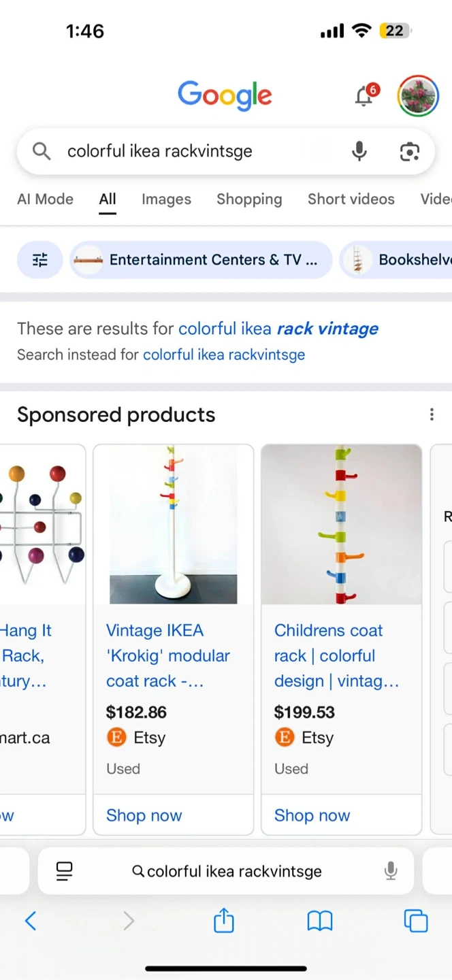Tap address bar microphone icon
The image size is (452, 980).
click(391, 871)
